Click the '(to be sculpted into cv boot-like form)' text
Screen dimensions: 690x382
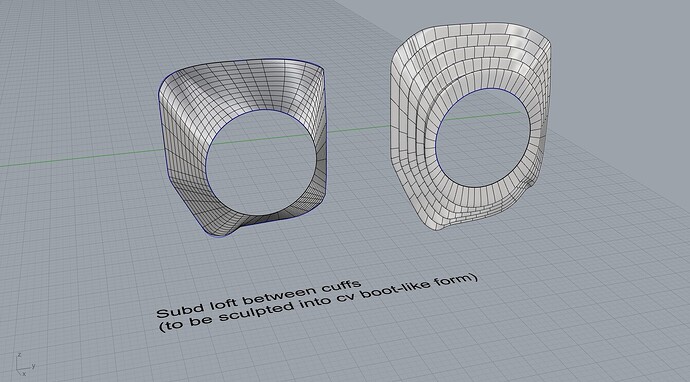coord(318,303)
